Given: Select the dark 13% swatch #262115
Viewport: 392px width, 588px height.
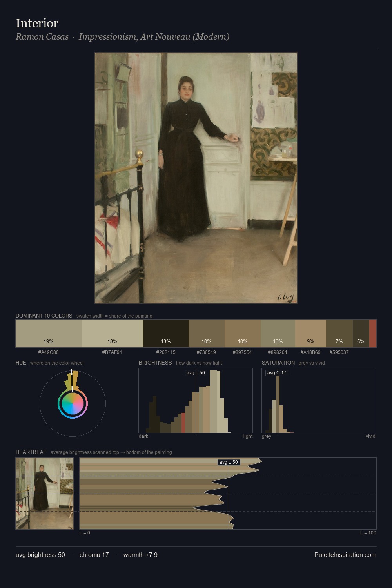Looking at the screenshot, I should click(x=166, y=334).
